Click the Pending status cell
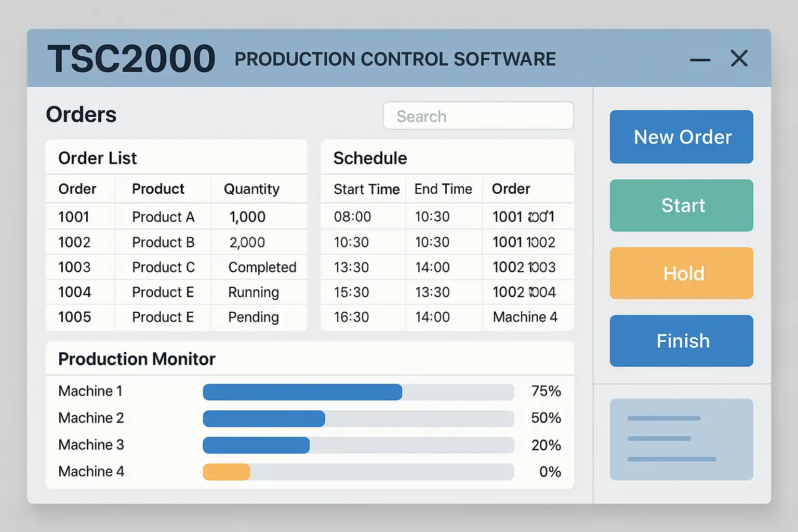The height and width of the screenshot is (532, 798). (x=254, y=317)
